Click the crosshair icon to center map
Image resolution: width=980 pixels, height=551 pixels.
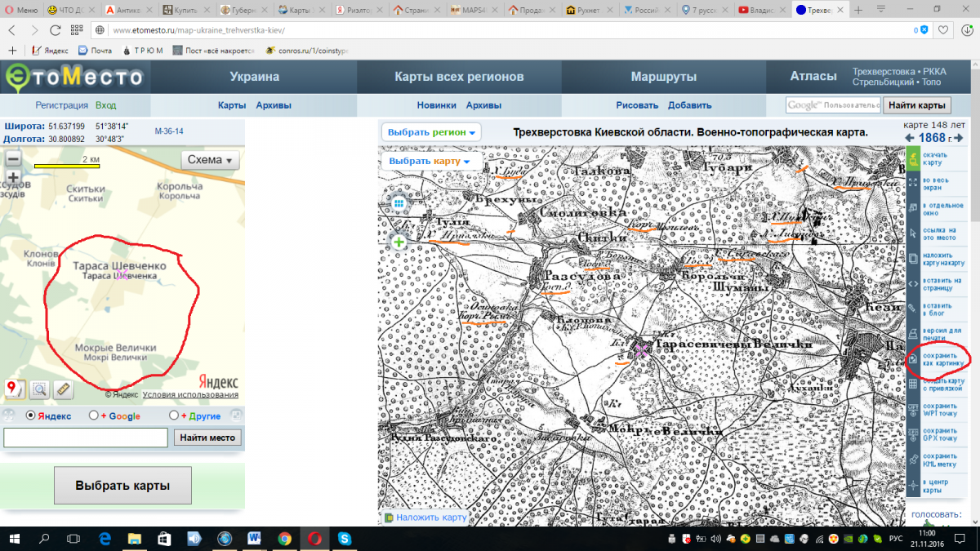(913, 486)
